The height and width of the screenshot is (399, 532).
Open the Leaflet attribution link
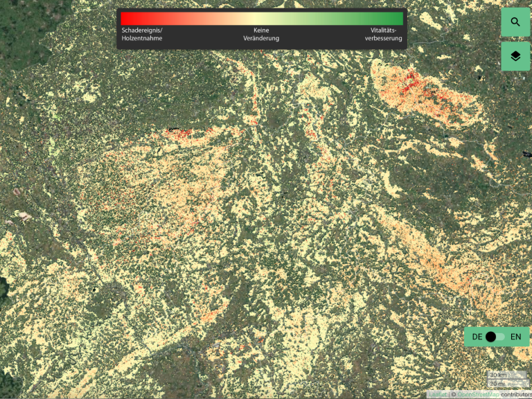[437, 394]
